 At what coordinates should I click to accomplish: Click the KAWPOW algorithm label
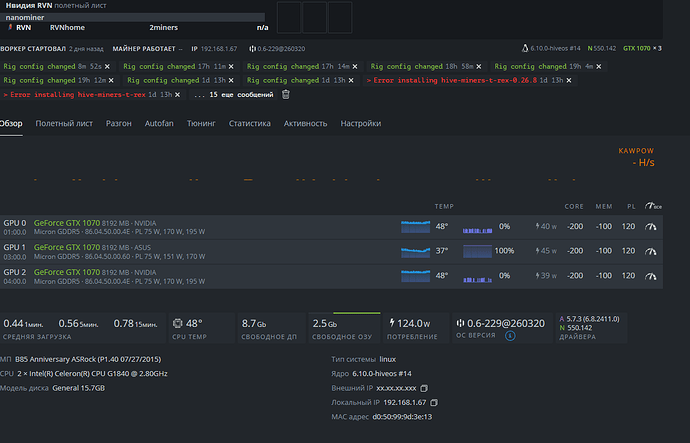point(636,151)
